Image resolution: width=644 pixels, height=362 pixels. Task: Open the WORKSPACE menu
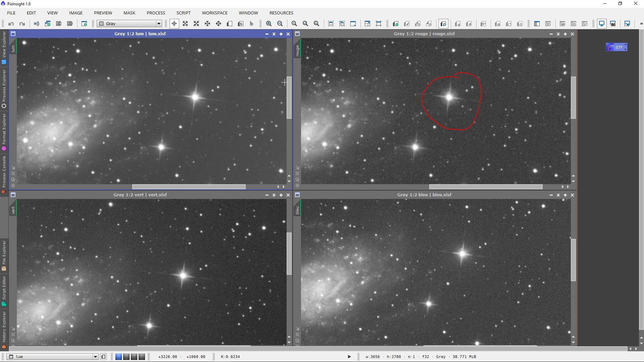(x=215, y=13)
